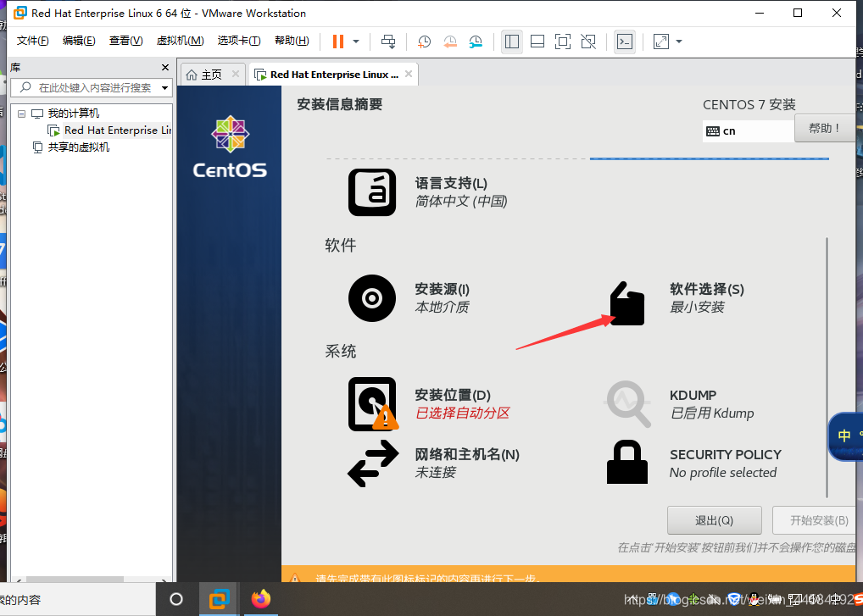This screenshot has height=616, width=863.
Task: Close the 主页 tab
Action: (x=236, y=74)
